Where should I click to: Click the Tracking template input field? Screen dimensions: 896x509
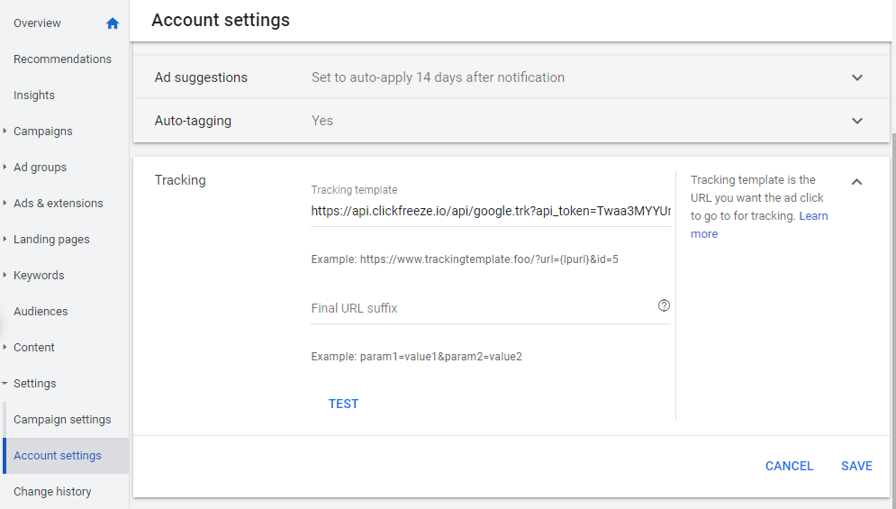pos(491,211)
